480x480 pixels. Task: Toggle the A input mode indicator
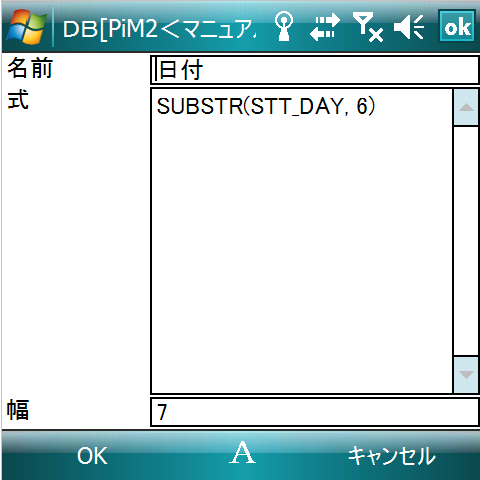coord(243,453)
